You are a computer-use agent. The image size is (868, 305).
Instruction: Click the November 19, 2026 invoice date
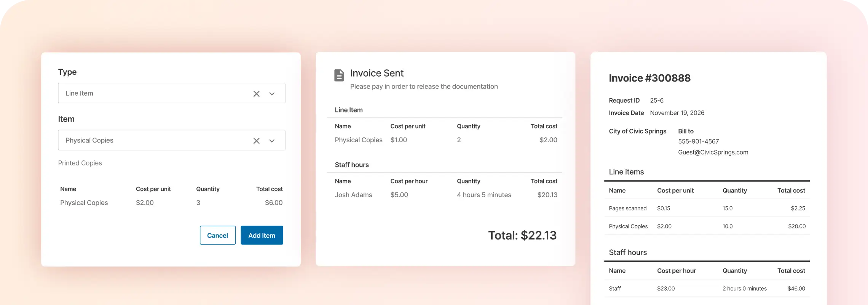click(677, 113)
